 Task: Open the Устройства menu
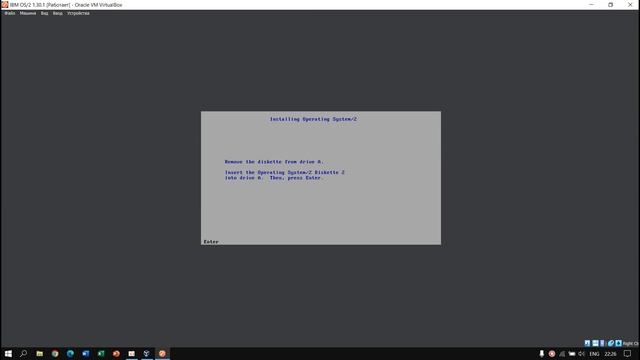(78, 13)
